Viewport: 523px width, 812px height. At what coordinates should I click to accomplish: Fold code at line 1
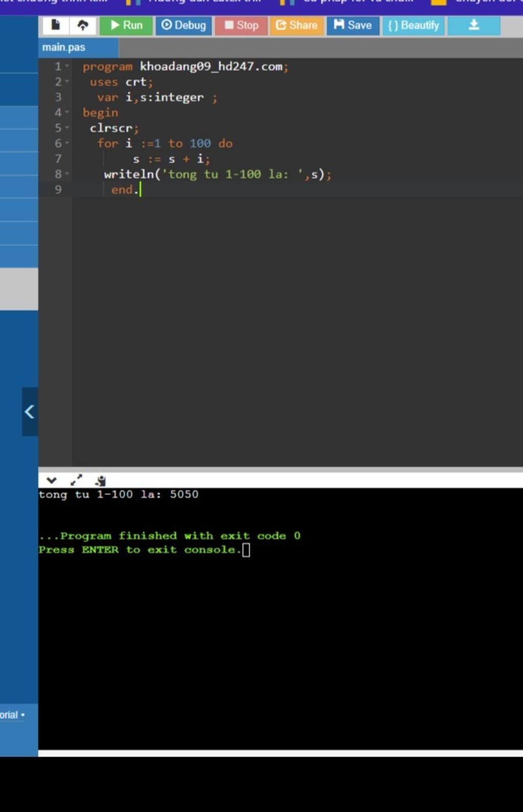click(67, 66)
